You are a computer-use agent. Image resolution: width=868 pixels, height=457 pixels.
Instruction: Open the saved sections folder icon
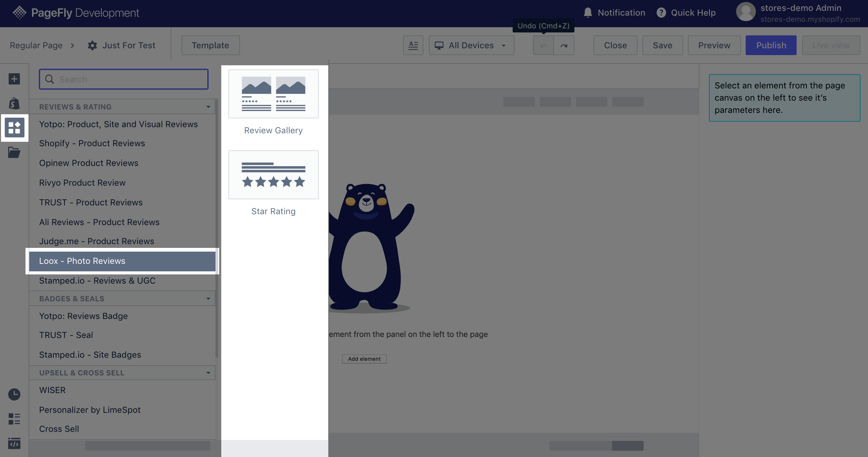click(14, 152)
